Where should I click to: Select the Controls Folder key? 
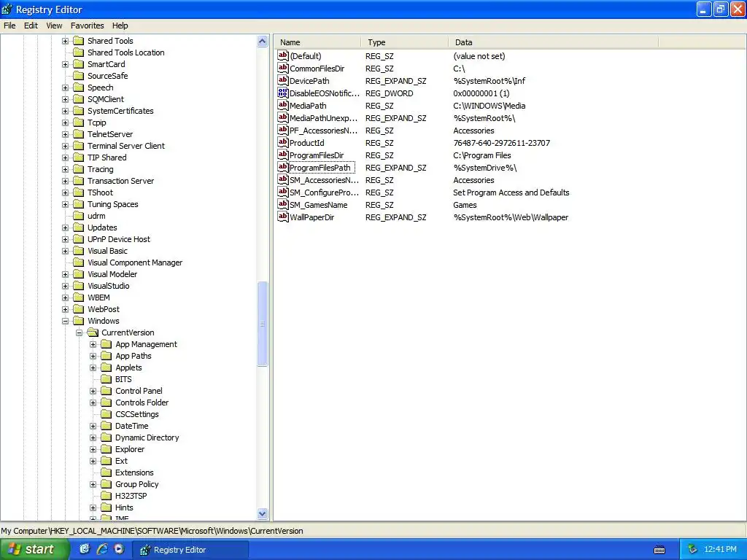[x=142, y=402]
